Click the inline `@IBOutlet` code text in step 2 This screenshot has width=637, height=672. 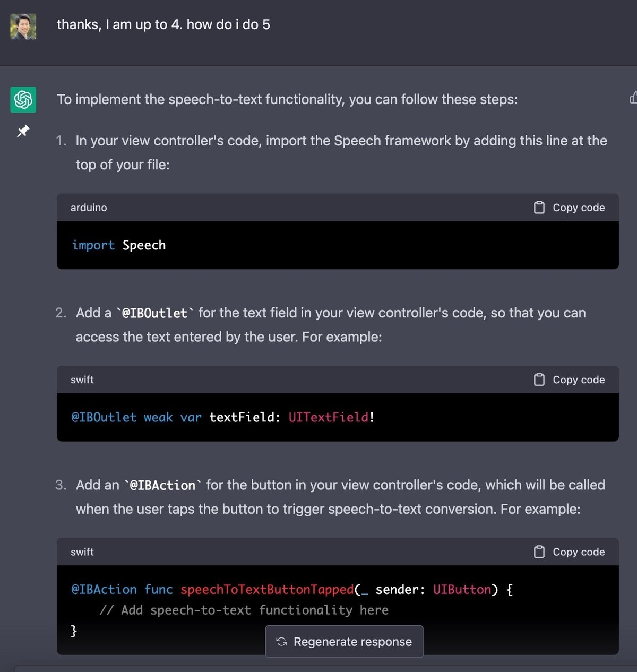155,313
